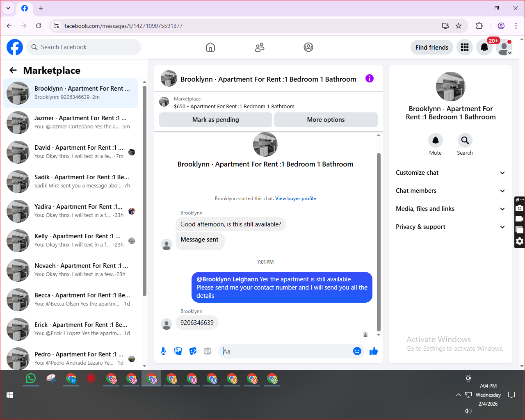Open WhatsApp from the taskbar
Viewport: 525px width, 420px height.
[x=31, y=378]
